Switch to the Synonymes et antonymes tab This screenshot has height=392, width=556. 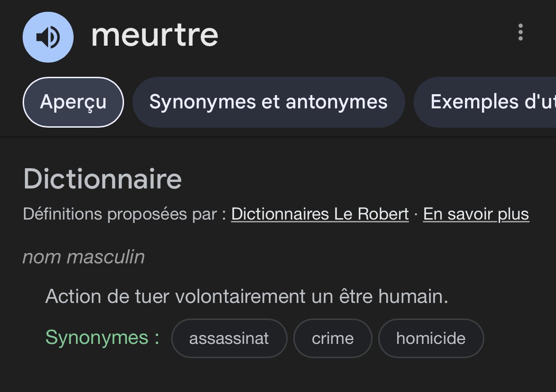(268, 102)
